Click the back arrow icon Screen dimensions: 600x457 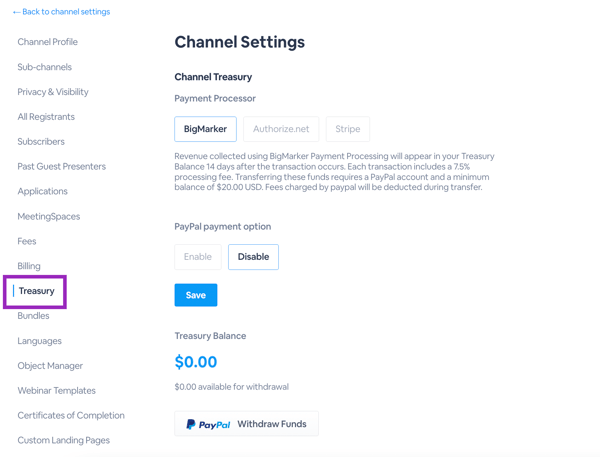click(x=16, y=12)
